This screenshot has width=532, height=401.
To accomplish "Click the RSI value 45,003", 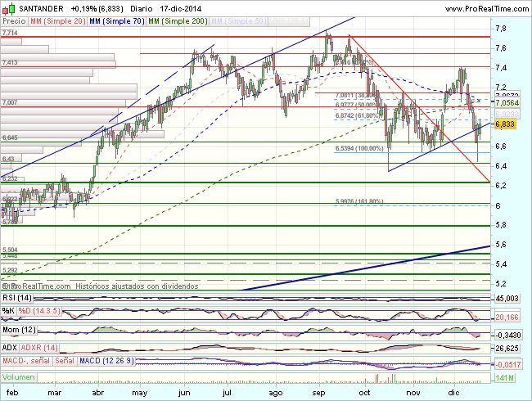I will click(507, 299).
